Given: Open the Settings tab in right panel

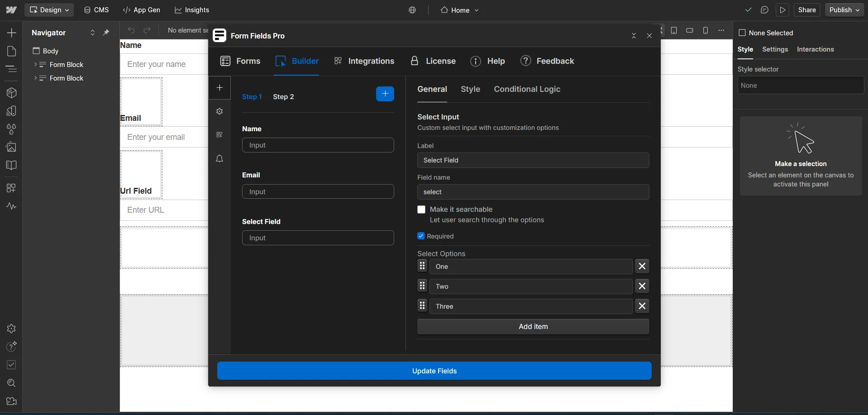Looking at the screenshot, I should tap(775, 49).
